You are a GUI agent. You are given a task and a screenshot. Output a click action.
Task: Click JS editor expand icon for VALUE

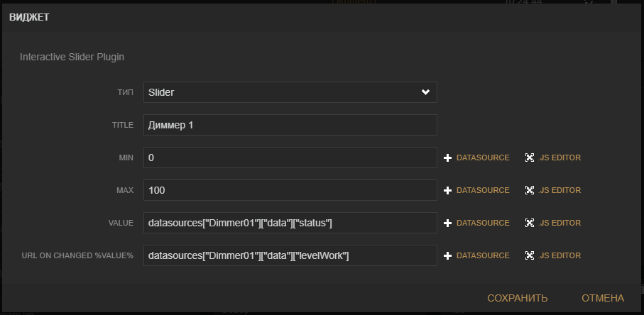click(x=530, y=223)
